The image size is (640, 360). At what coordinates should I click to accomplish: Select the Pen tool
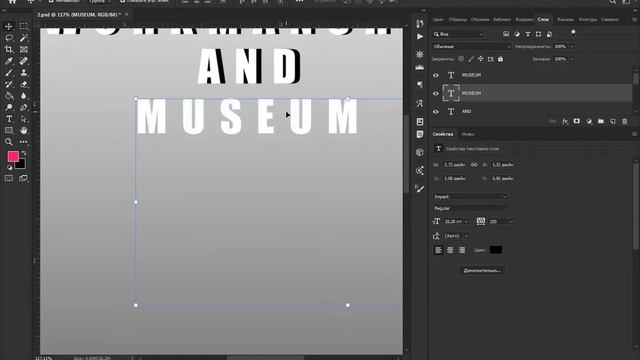tap(24, 107)
